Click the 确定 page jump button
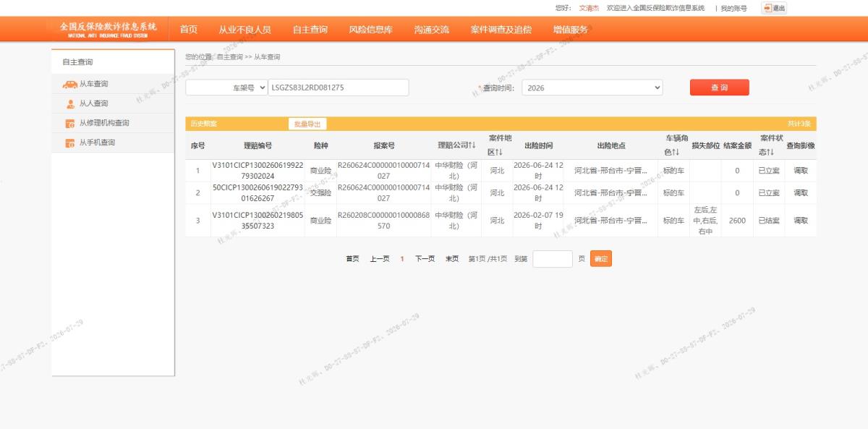This screenshot has width=868, height=429. 601,258
